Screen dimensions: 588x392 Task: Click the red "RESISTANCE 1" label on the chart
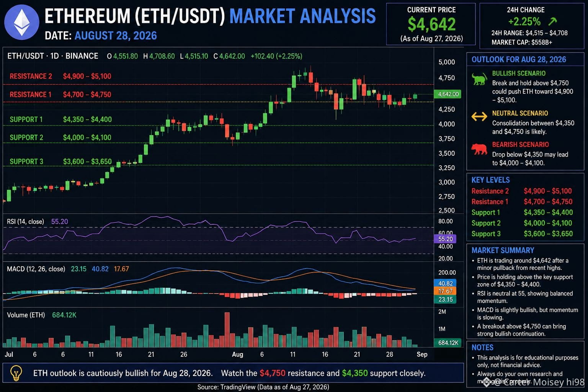point(31,95)
